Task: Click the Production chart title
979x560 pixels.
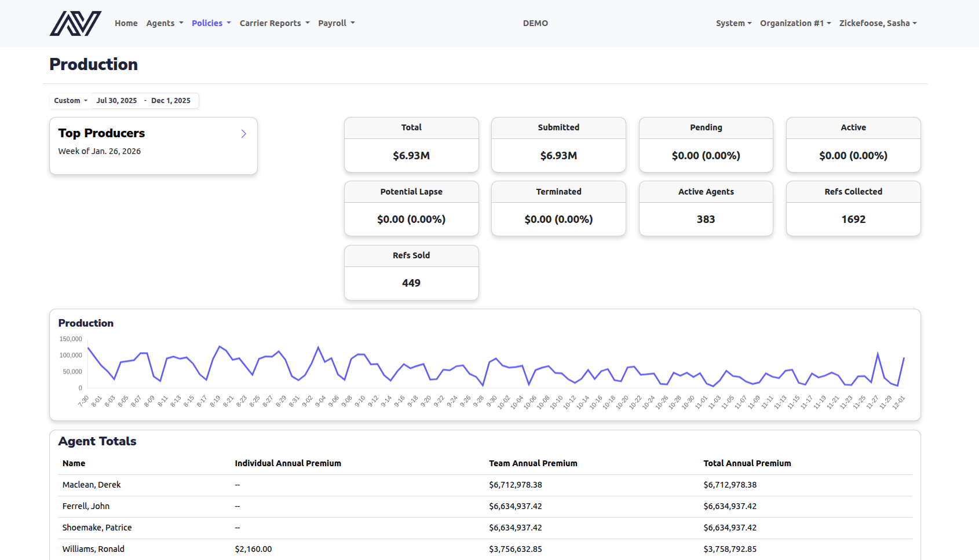Action: 86,323
